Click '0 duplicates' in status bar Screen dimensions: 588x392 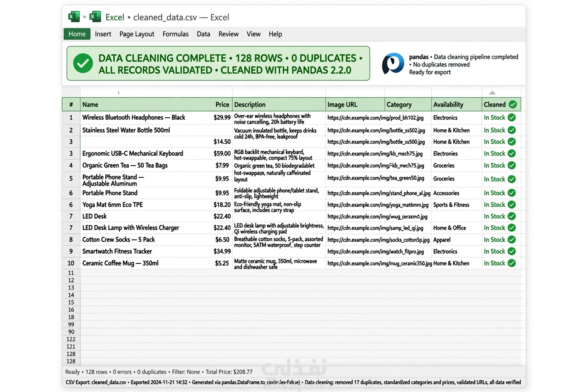152,372
